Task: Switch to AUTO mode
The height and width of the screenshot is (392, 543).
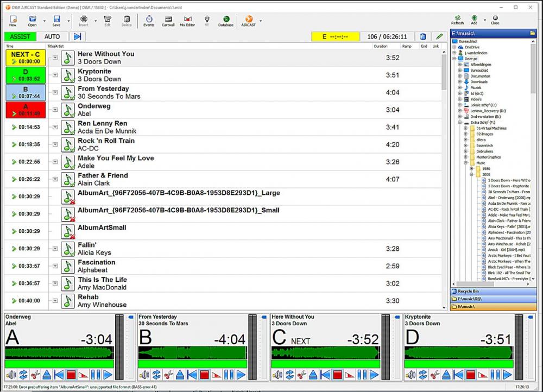Action: coord(52,36)
